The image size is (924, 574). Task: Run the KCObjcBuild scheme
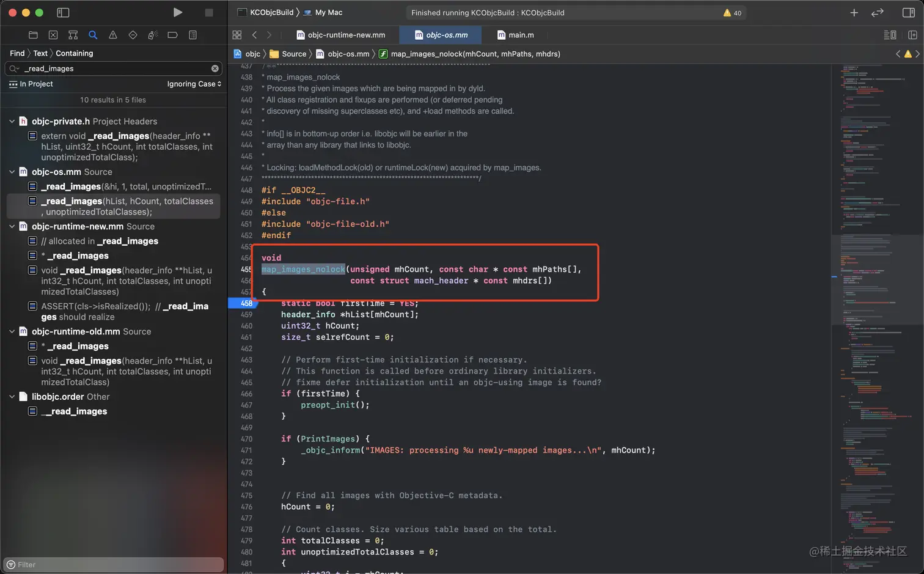point(177,12)
